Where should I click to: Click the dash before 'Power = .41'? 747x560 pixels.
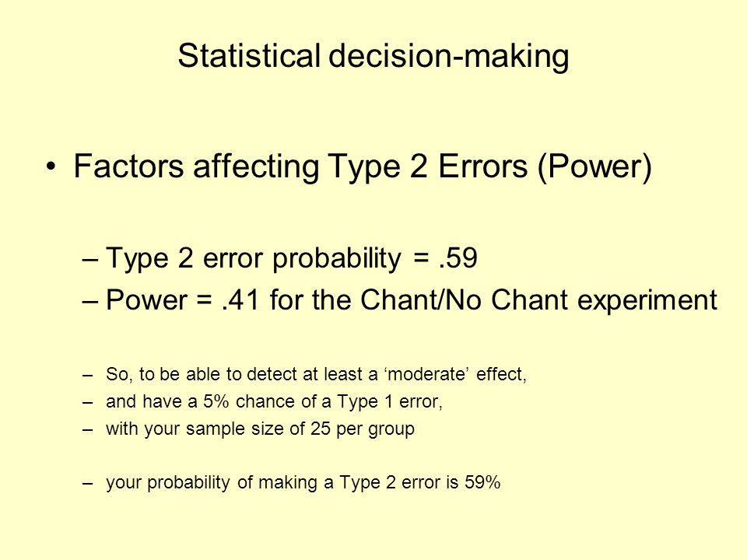[x=89, y=302]
